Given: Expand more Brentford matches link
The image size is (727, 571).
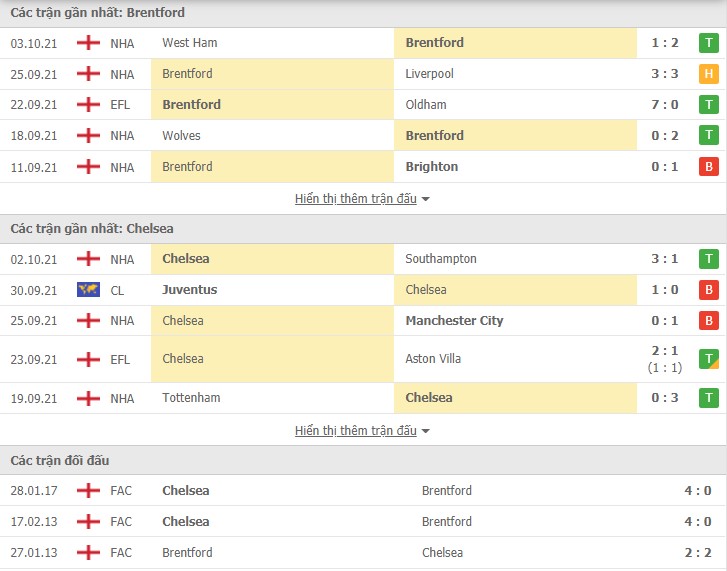Looking at the screenshot, I should [x=356, y=199].
